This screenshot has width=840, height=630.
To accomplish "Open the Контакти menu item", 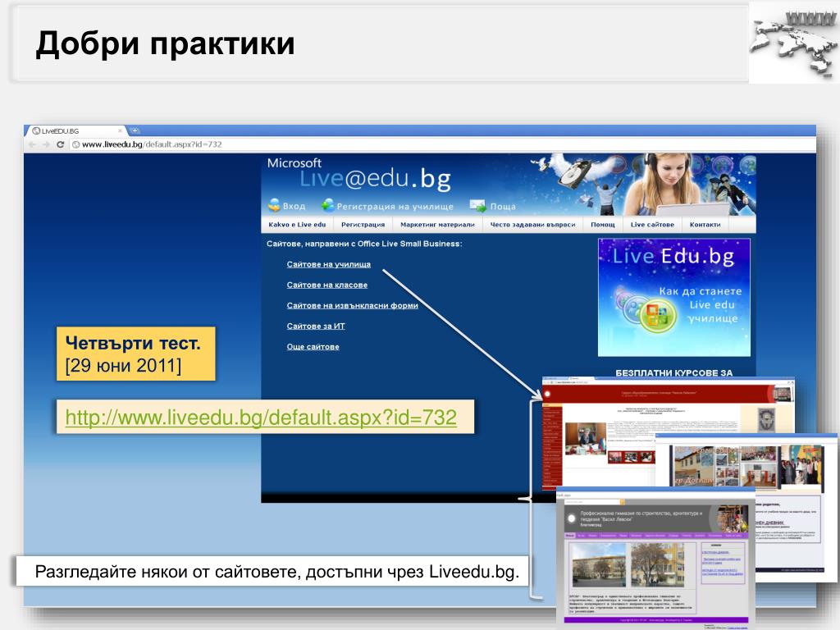I will (x=705, y=225).
